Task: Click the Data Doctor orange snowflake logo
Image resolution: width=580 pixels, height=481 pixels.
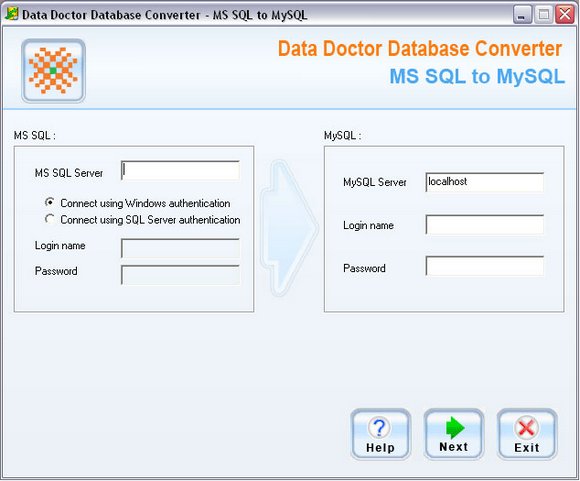Action: point(53,71)
